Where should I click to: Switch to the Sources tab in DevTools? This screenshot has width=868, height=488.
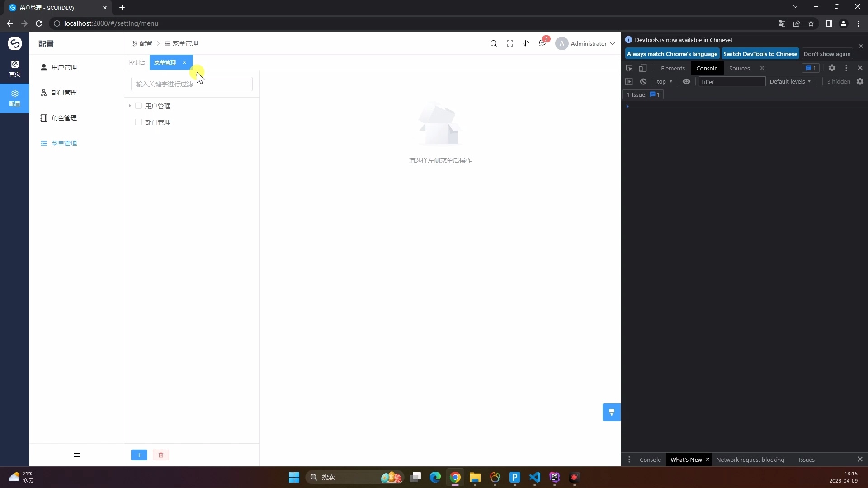click(x=740, y=68)
